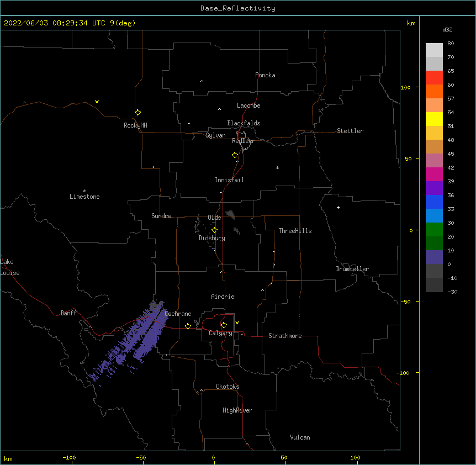Click the Lake Louise label
Viewport: 476px width, 465px height.
[x=10, y=267]
